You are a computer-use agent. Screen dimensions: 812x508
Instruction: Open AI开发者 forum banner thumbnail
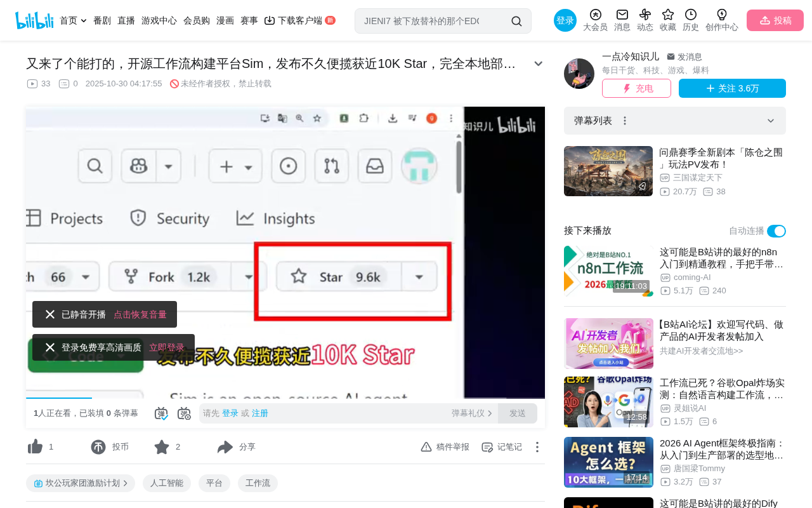pos(608,344)
